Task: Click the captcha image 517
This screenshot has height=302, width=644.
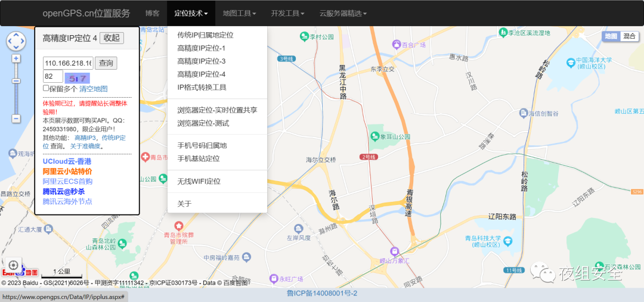Action: coord(77,78)
